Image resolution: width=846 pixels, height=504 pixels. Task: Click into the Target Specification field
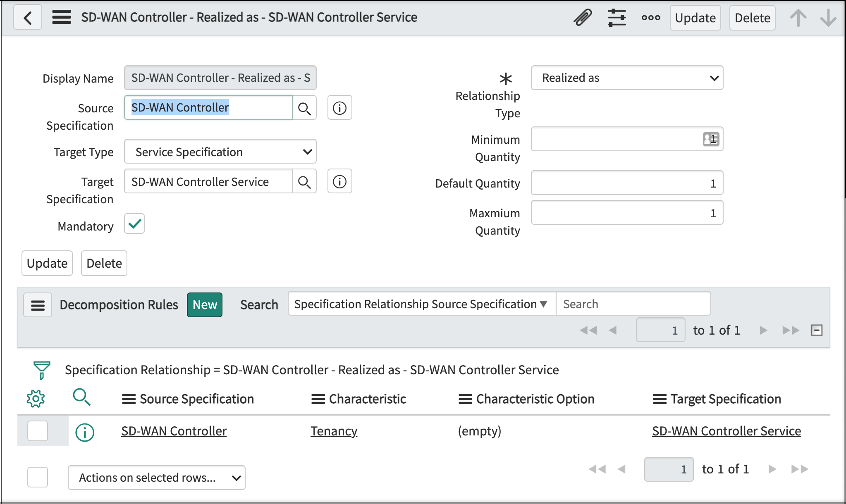(208, 181)
